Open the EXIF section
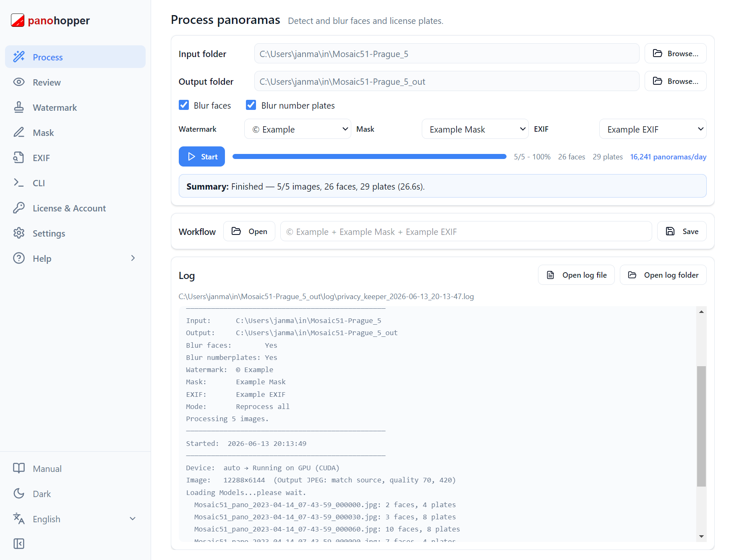Viewport: 734px width, 560px height. pyautogui.click(x=75, y=157)
